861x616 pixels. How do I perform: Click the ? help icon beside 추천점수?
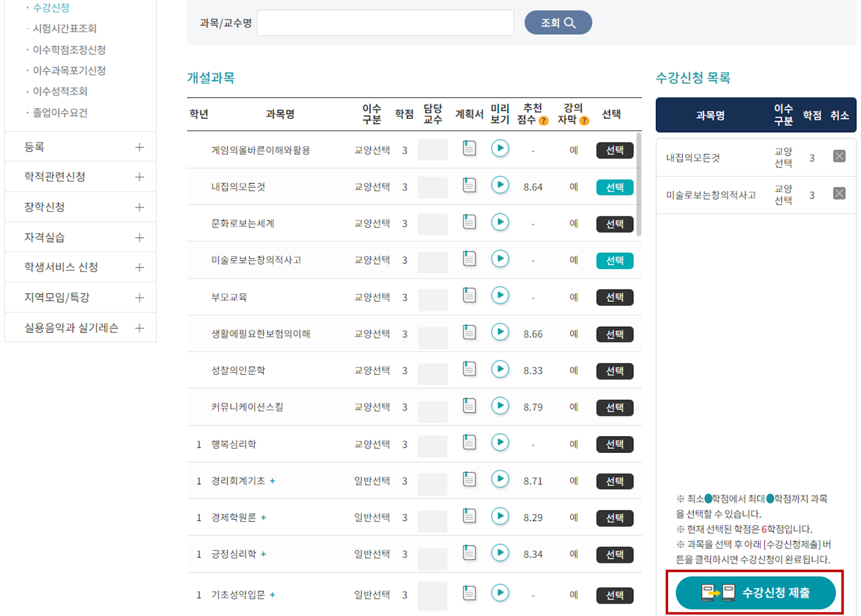tap(543, 121)
